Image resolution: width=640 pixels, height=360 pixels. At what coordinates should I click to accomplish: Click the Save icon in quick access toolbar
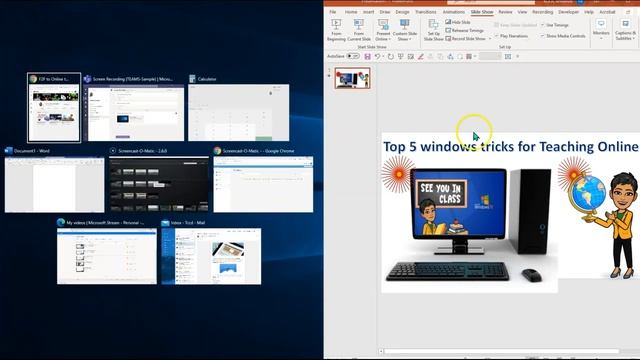(x=367, y=56)
